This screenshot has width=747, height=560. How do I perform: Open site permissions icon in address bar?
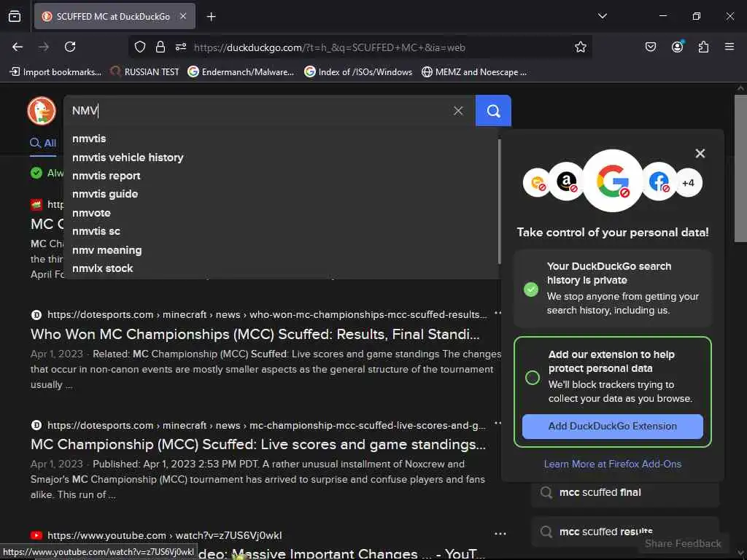[181, 47]
